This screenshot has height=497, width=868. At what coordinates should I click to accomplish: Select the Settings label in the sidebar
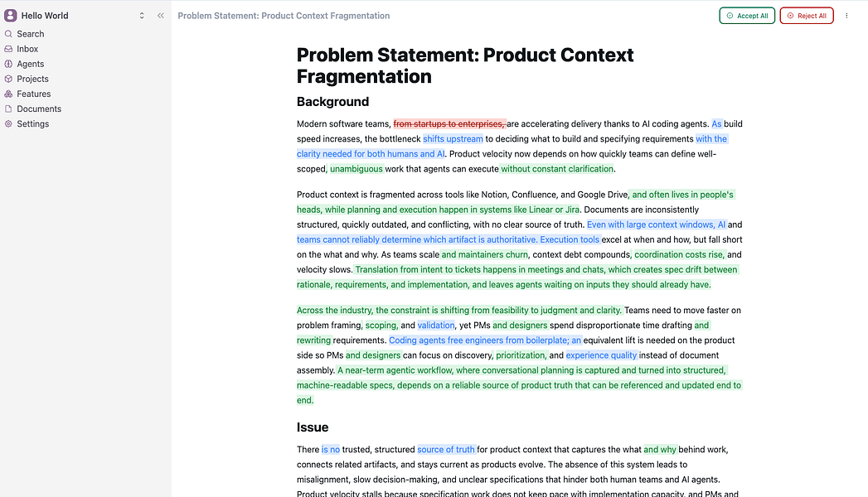(32, 123)
